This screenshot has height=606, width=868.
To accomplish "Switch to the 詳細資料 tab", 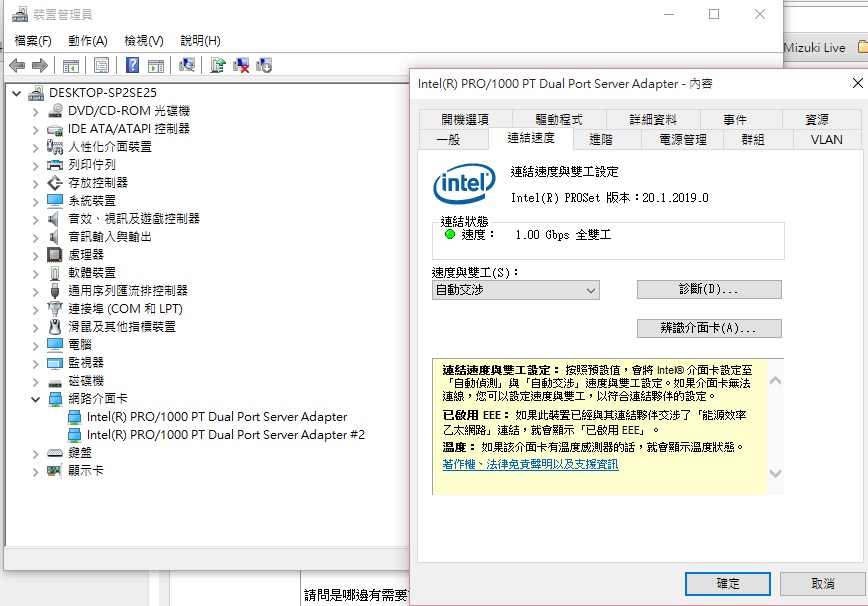I will point(653,120).
